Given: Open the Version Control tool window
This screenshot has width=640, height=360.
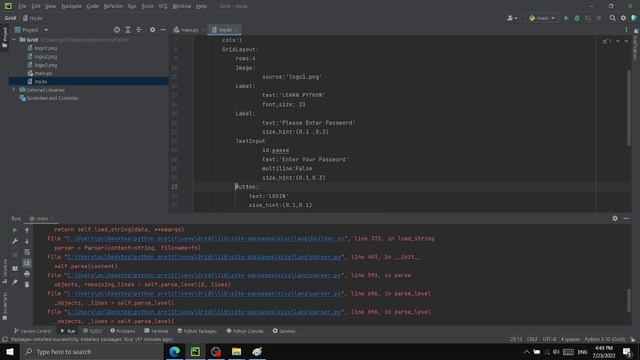Looking at the screenshot, I should pos(32,331).
